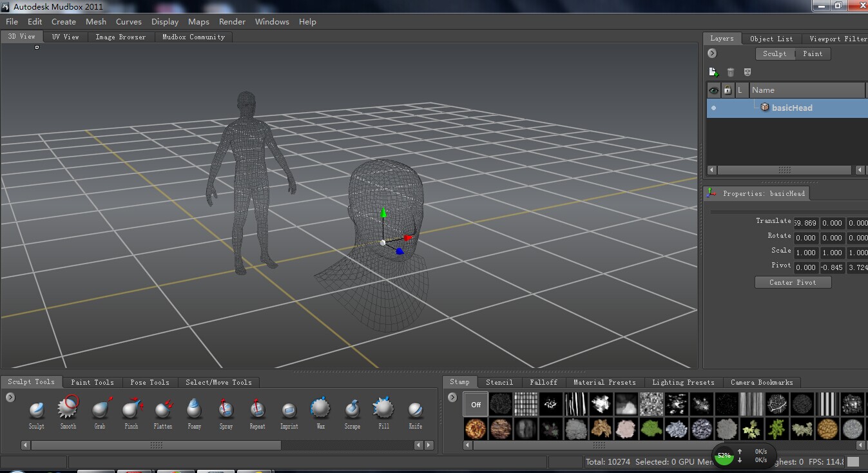This screenshot has height=473, width=868.
Task: Click the Layers list horizontal scrollbar
Action: (x=784, y=170)
